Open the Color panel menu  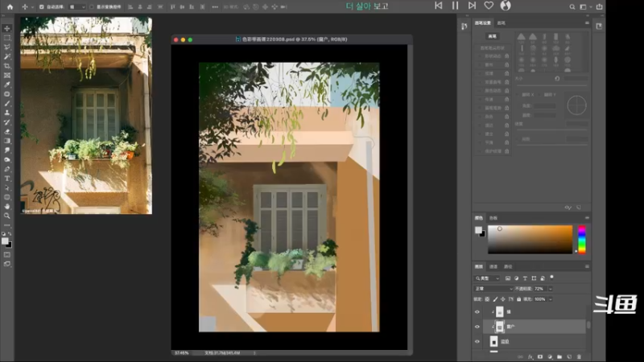[587, 217]
